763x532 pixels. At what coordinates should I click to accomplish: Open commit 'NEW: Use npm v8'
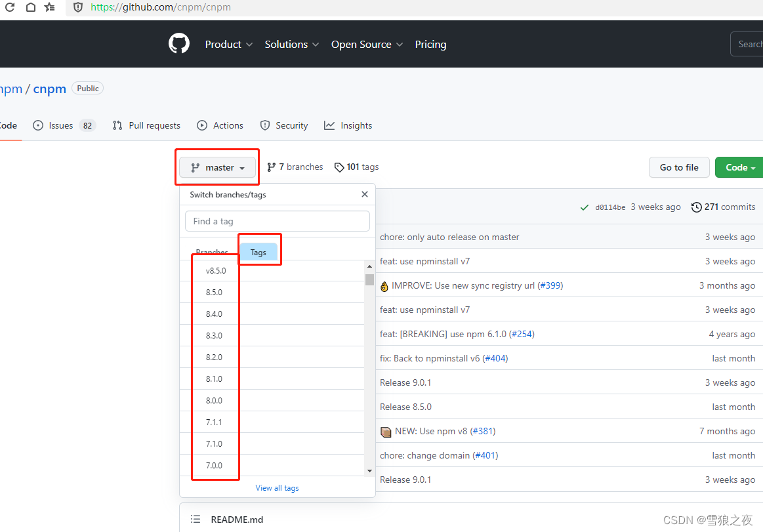[431, 431]
